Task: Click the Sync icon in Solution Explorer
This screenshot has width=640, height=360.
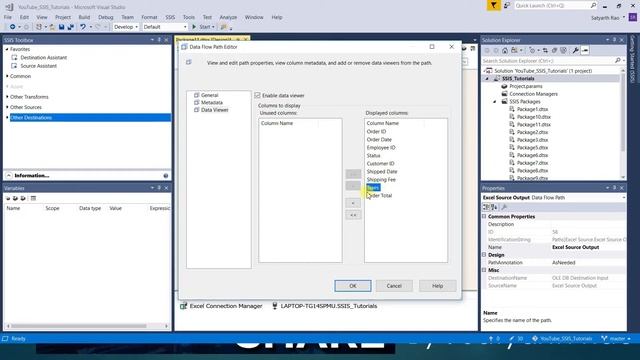Action: 545,51
